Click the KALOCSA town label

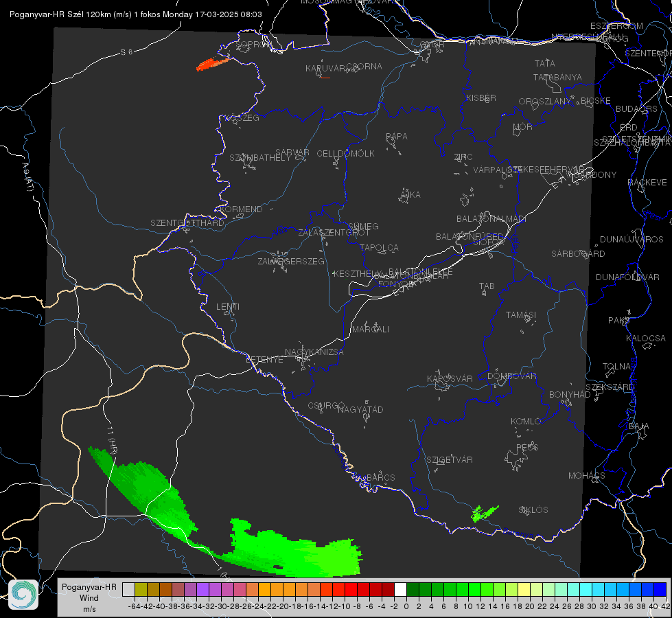click(646, 339)
